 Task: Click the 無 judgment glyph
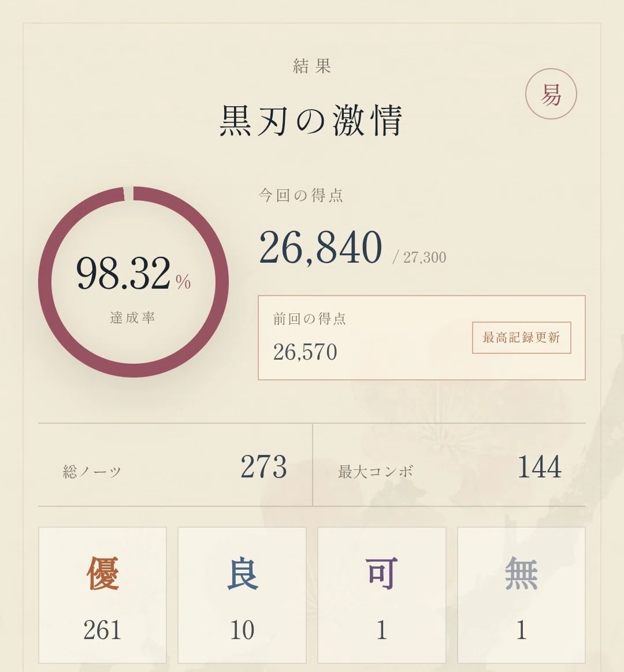pyautogui.click(x=522, y=574)
